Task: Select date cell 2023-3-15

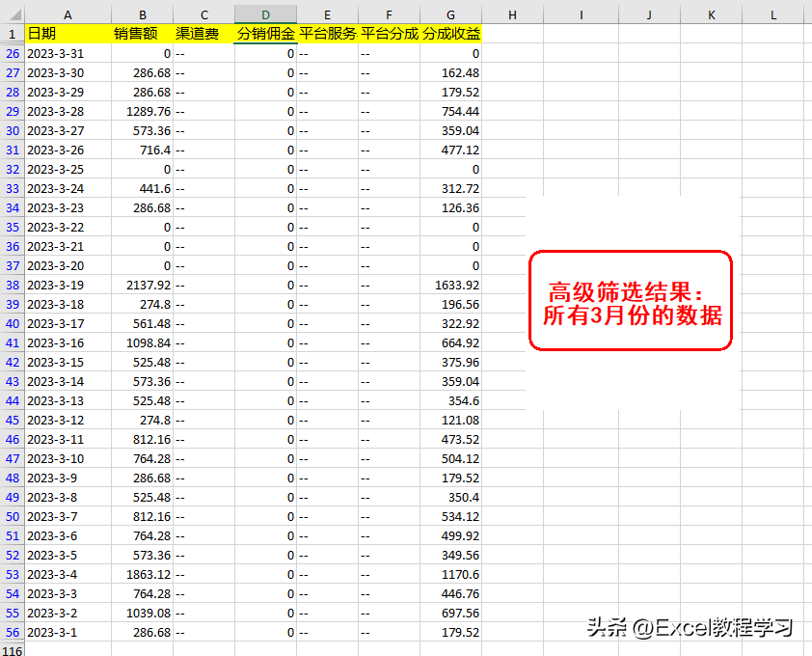Action: (68, 362)
